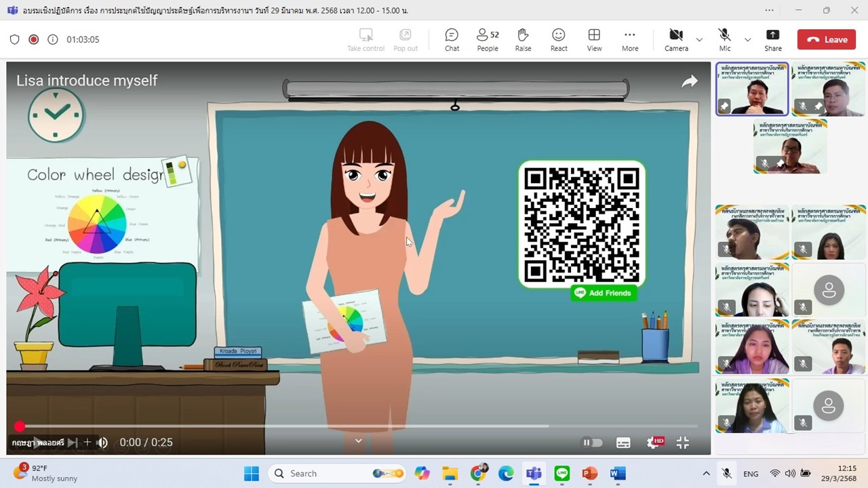Show the People participant list

pos(488,39)
